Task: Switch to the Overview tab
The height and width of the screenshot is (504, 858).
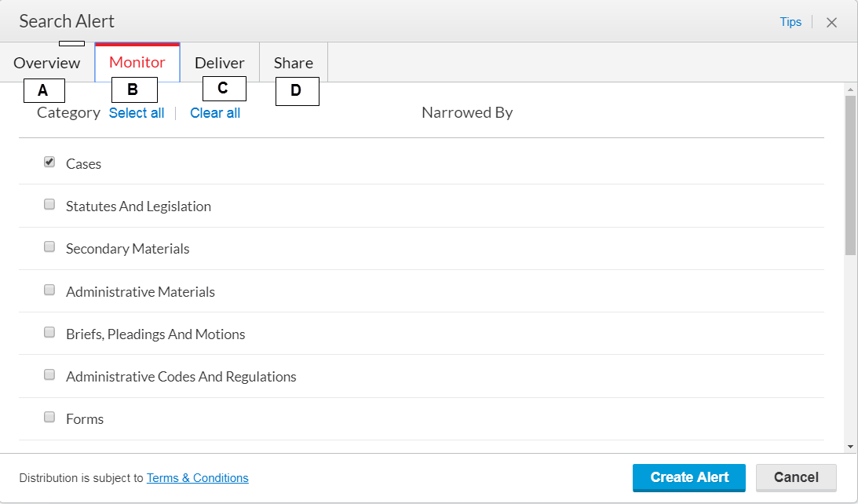Action: [x=47, y=63]
